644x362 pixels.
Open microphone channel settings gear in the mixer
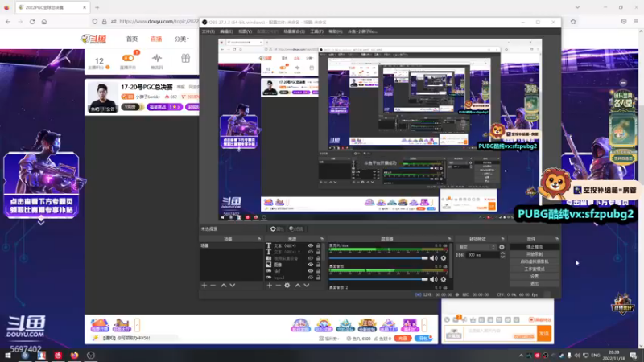tap(444, 258)
